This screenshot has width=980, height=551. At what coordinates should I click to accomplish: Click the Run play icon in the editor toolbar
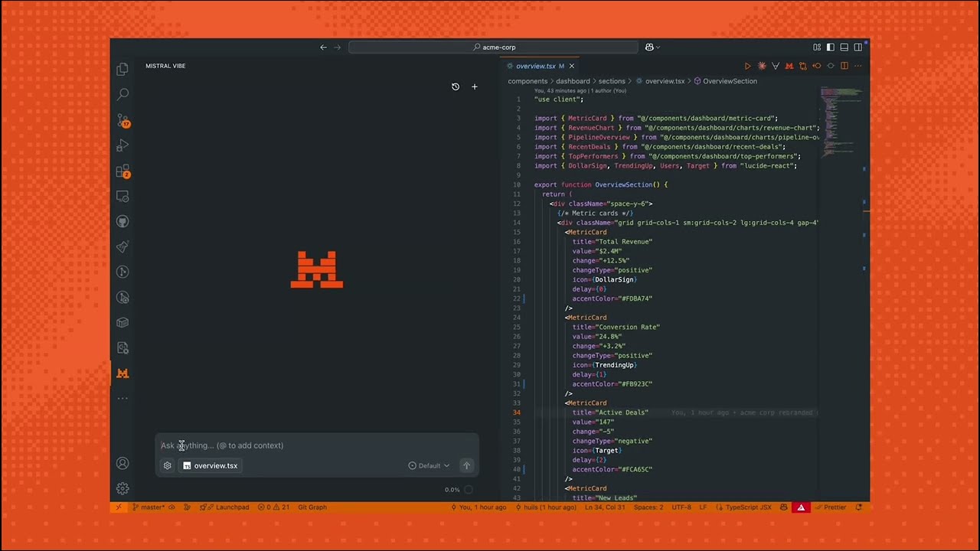tap(748, 66)
